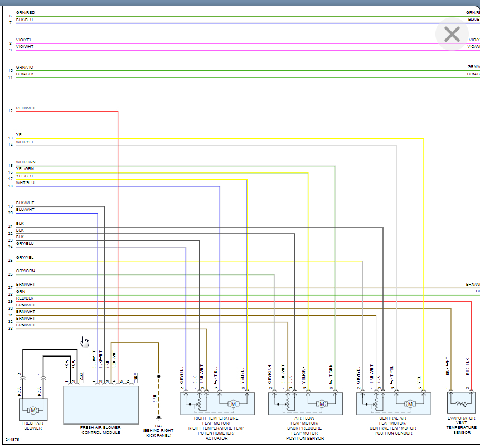Click the GRN/RED wire label at line 6

click(25, 12)
